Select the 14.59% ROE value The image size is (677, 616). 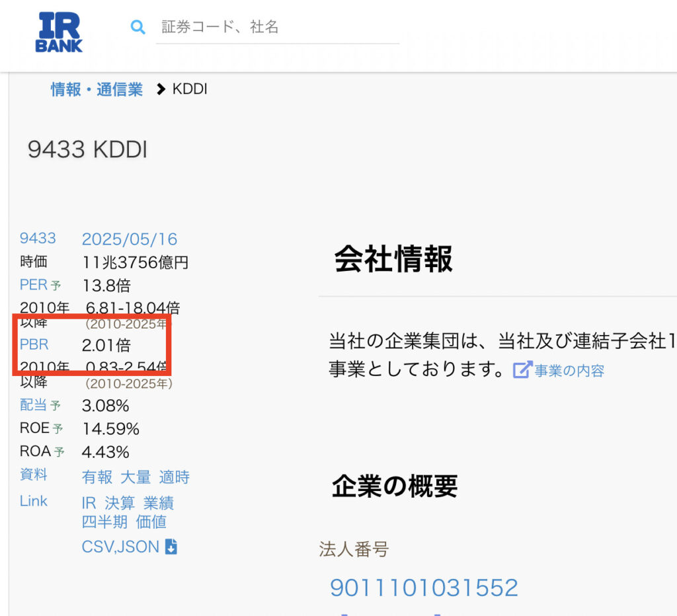111,429
